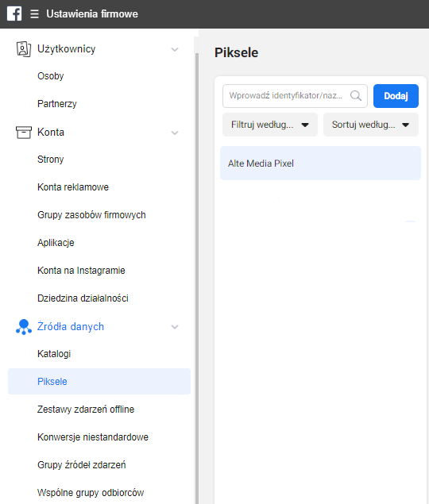The height and width of the screenshot is (504, 429).
Task: Collapse the Użytkownicy section chevron
Action: pos(175,49)
